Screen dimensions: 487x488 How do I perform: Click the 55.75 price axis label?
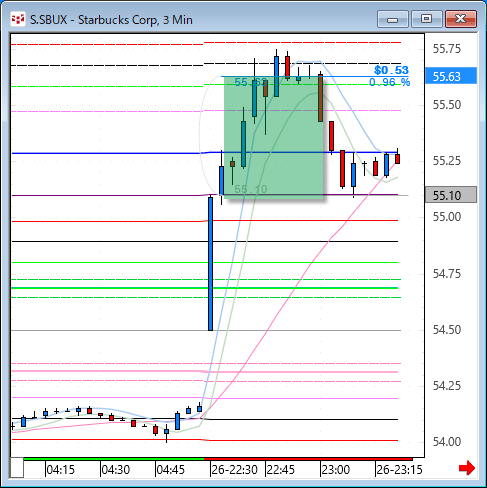(x=447, y=49)
